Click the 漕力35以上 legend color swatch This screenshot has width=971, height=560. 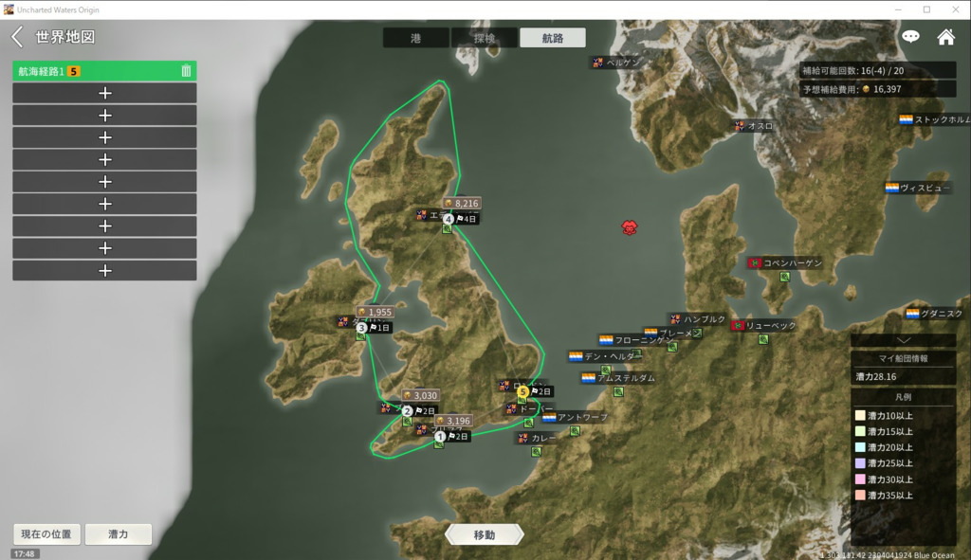860,495
